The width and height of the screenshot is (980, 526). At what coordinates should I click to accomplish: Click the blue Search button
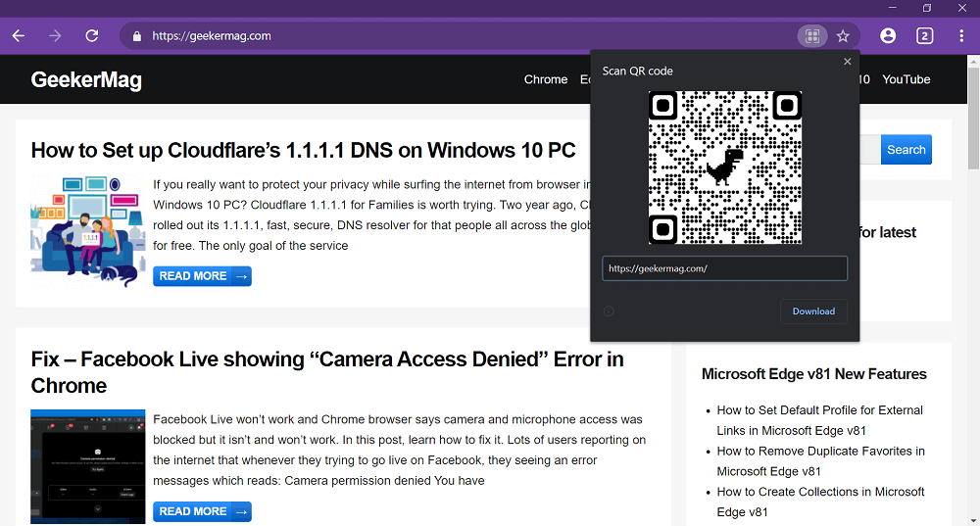(906, 150)
